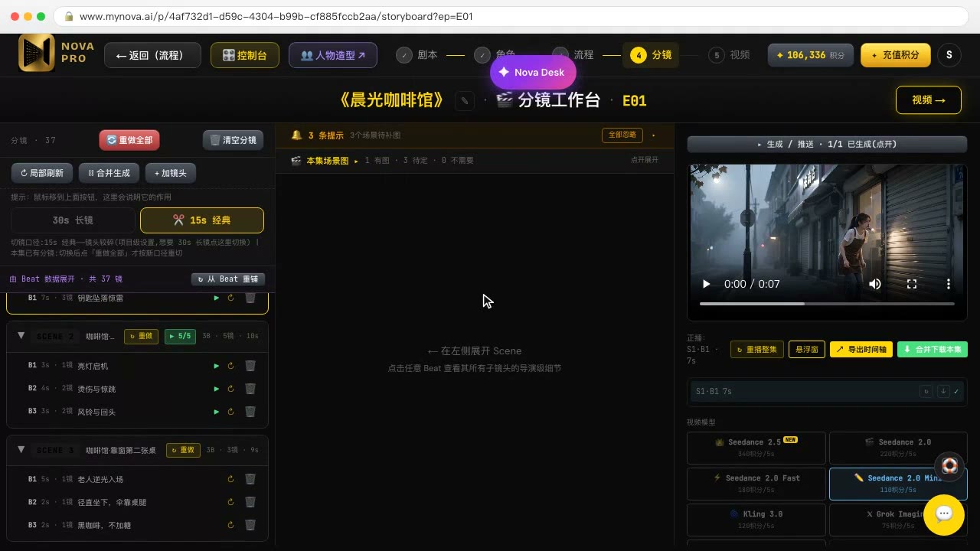Choose the Seedance 2.5 video model
Viewport: 980px width, 551px height.
[756, 448]
